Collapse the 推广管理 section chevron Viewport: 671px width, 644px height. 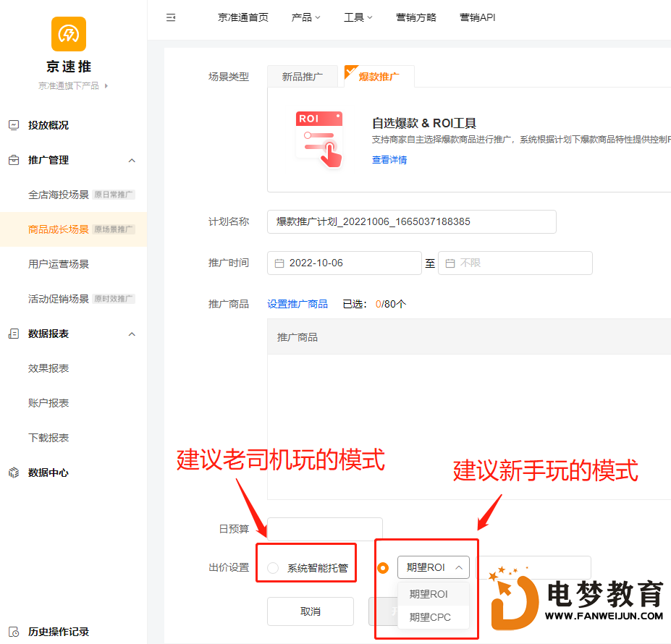tap(132, 161)
